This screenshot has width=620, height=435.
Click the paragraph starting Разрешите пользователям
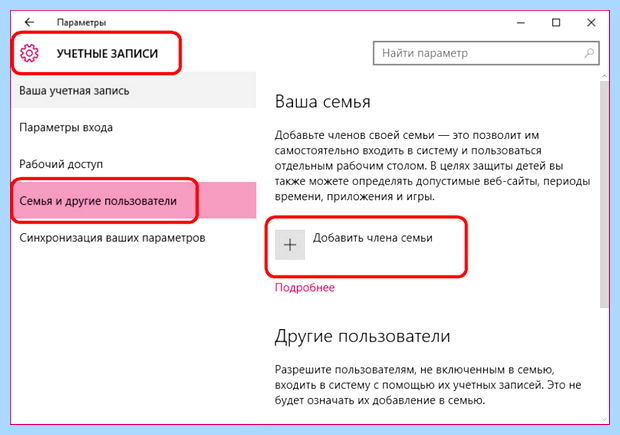428,385
